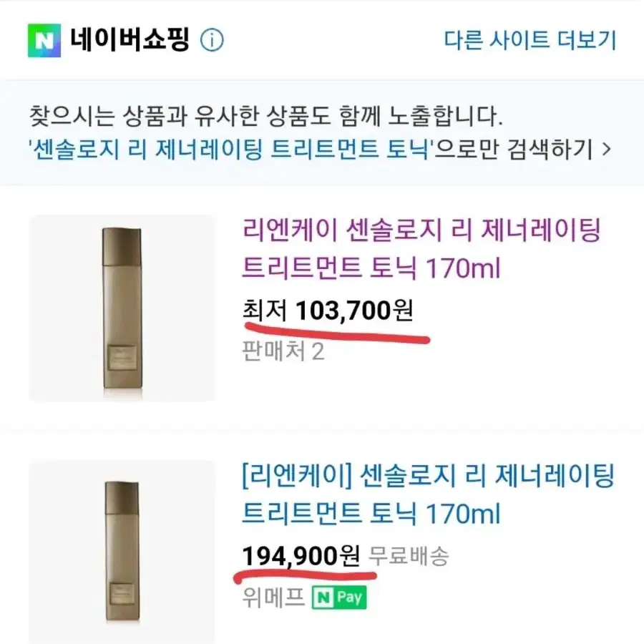Screen dimensions: 644x644
Task: Open blue [리엔케이] 센솔로지 product title
Action: pyautogui.click(x=428, y=494)
